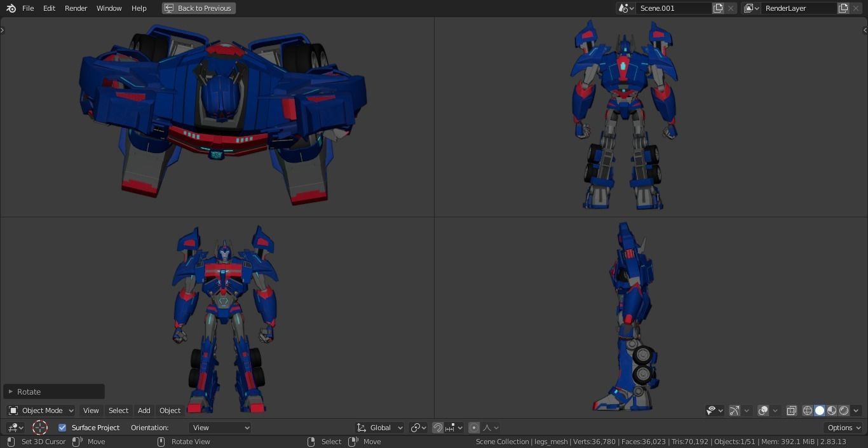868x448 pixels.
Task: Open the viewport View menu
Action: pos(91,411)
